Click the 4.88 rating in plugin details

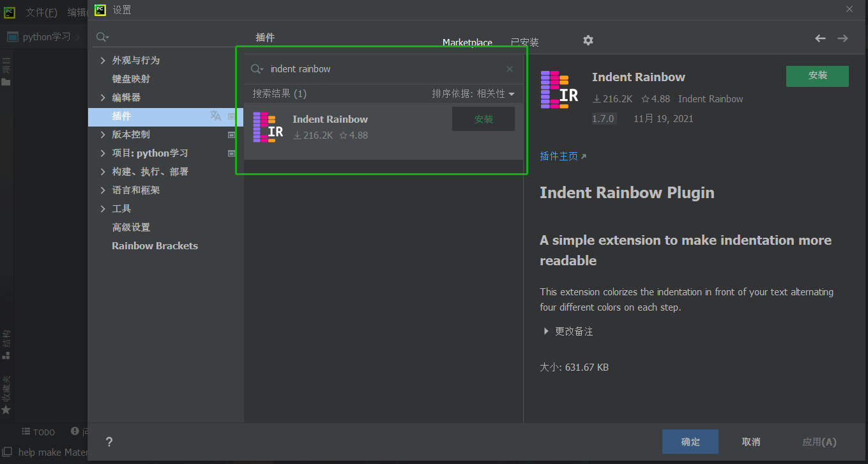(x=656, y=99)
